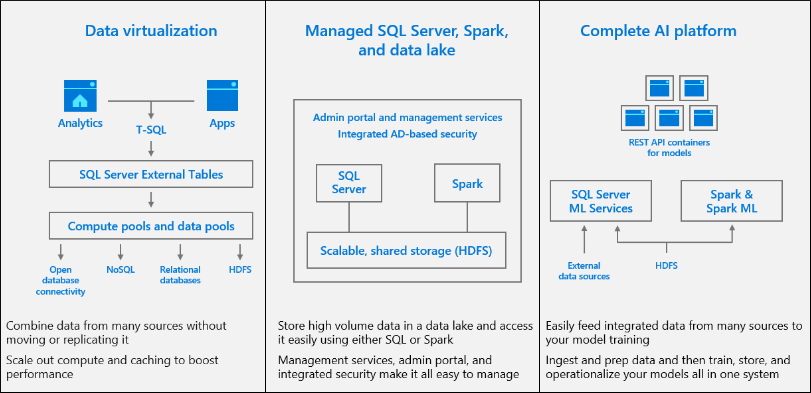Image resolution: width=811 pixels, height=393 pixels.
Task: Click the "Complete AI platform" heading
Action: [658, 31]
